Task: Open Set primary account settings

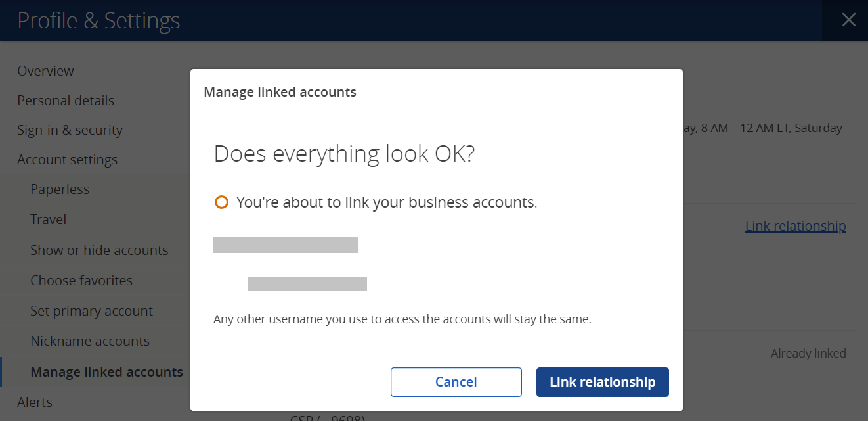Action: point(91,310)
